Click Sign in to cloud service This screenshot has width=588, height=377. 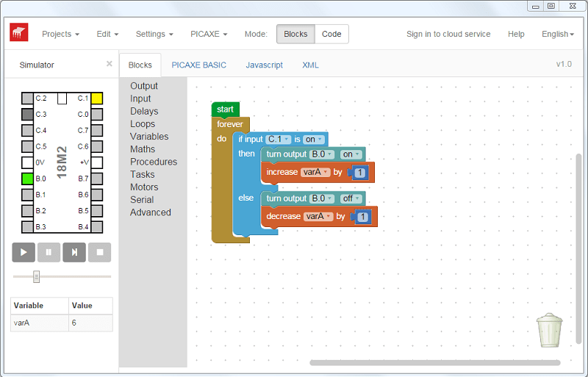[x=448, y=34]
